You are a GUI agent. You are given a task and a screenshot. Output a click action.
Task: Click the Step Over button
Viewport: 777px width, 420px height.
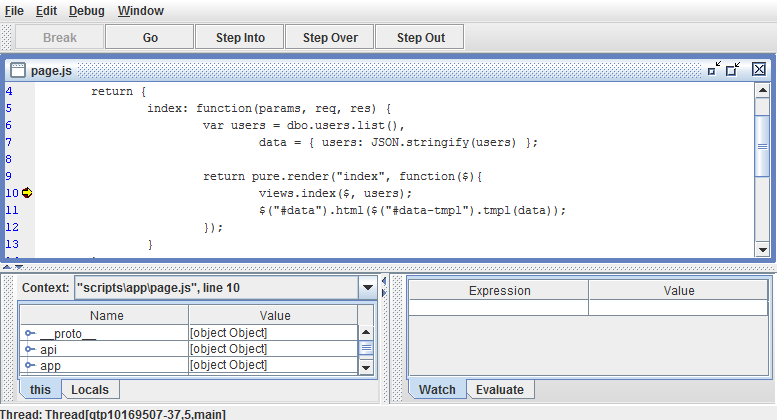click(x=330, y=38)
